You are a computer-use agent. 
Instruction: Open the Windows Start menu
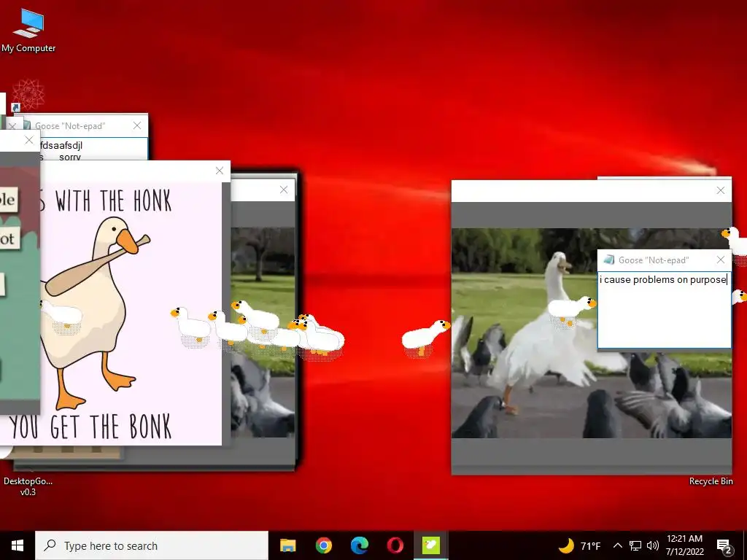(x=18, y=545)
